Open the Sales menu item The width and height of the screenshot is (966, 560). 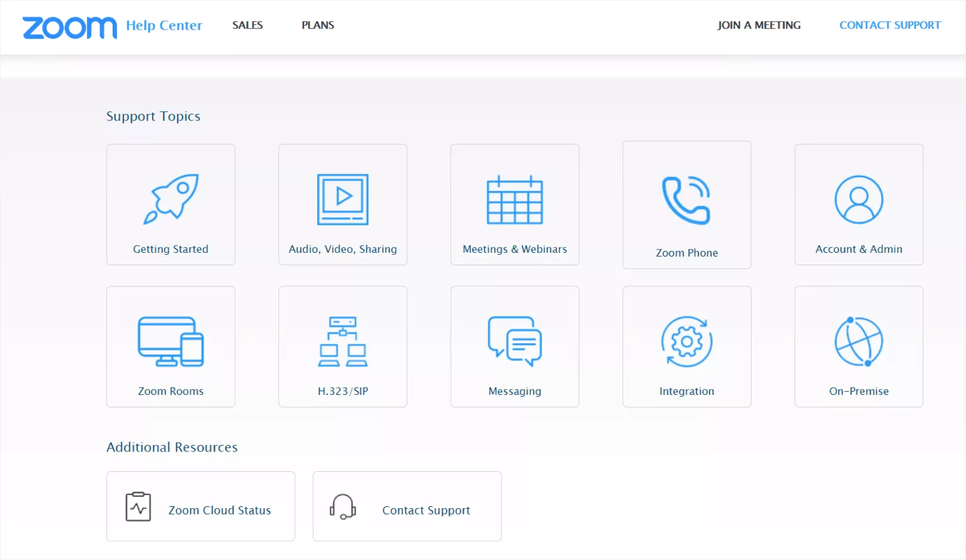[x=247, y=25]
